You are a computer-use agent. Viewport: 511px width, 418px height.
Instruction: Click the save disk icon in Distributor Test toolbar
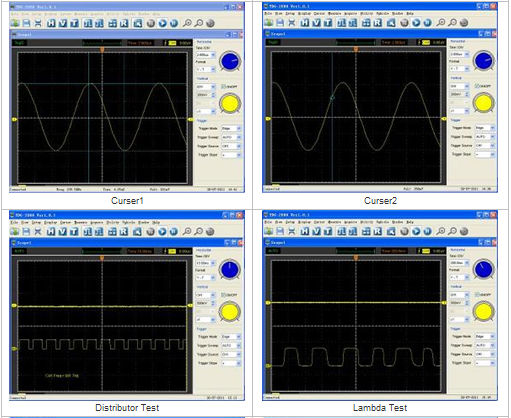26,231
